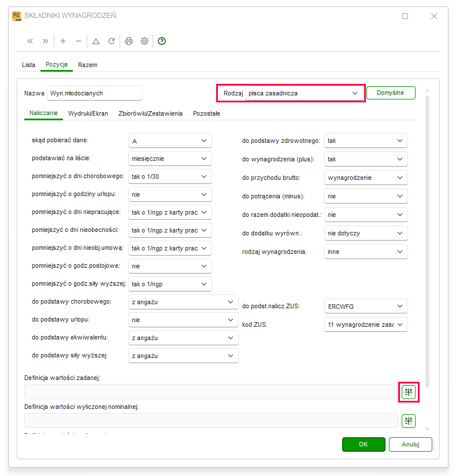Open the Naliczanie sub-tab
Screen dimensions: 456x476
coord(43,113)
